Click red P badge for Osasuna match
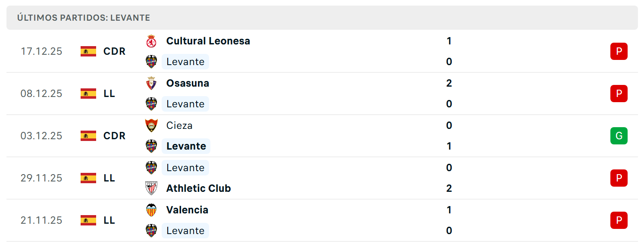Screen dimensions: 644x247 pos(619,94)
